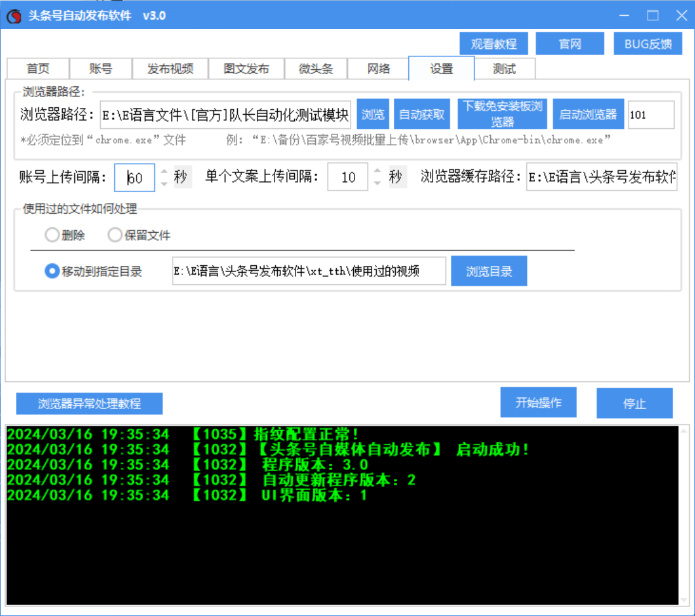Screen dimensions: 695x616
Task: Click the 浏览器缓存路径 input field
Action: (602, 177)
